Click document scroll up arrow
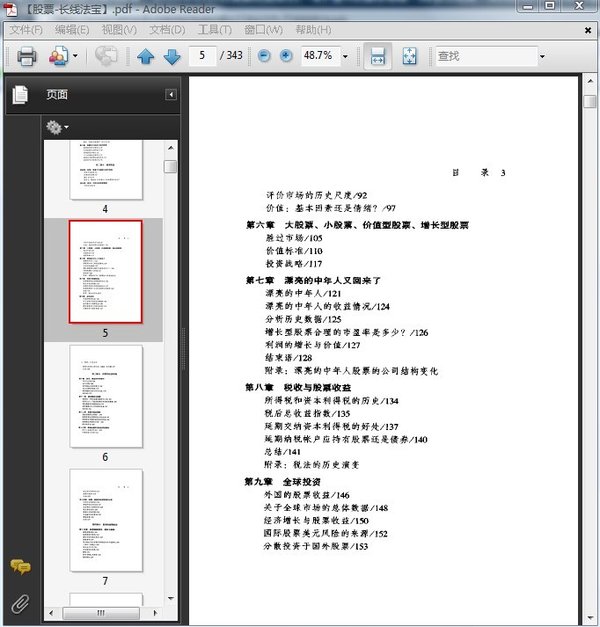 pyautogui.click(x=590, y=81)
